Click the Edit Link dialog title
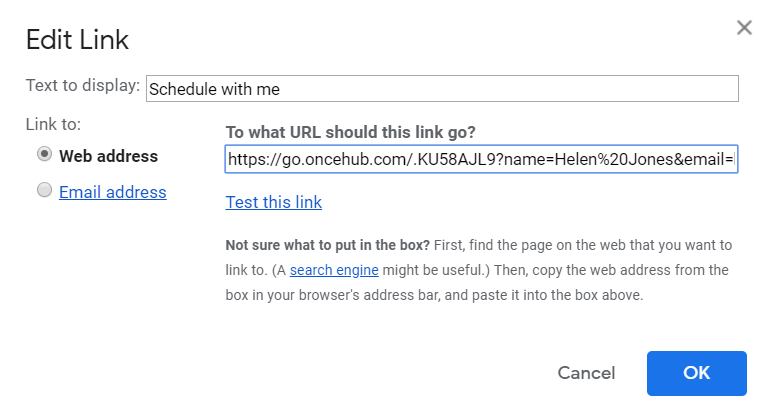Screen dimensions: 770x418 pyautogui.click(x=77, y=41)
